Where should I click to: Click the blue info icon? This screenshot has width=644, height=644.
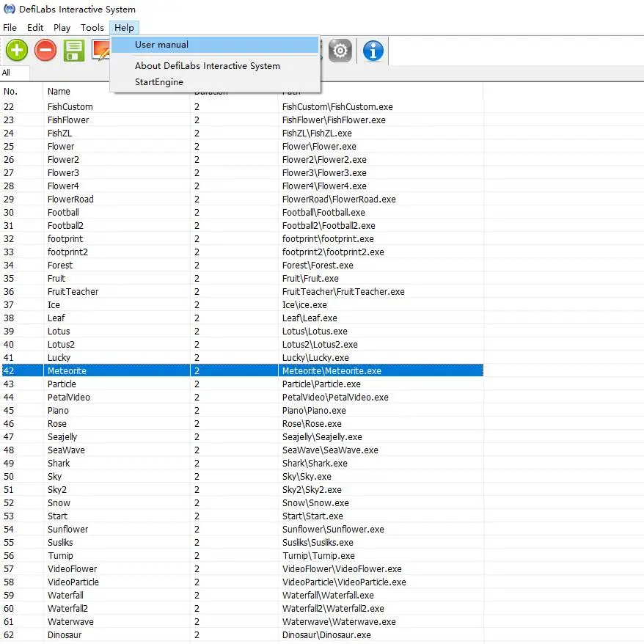click(373, 51)
